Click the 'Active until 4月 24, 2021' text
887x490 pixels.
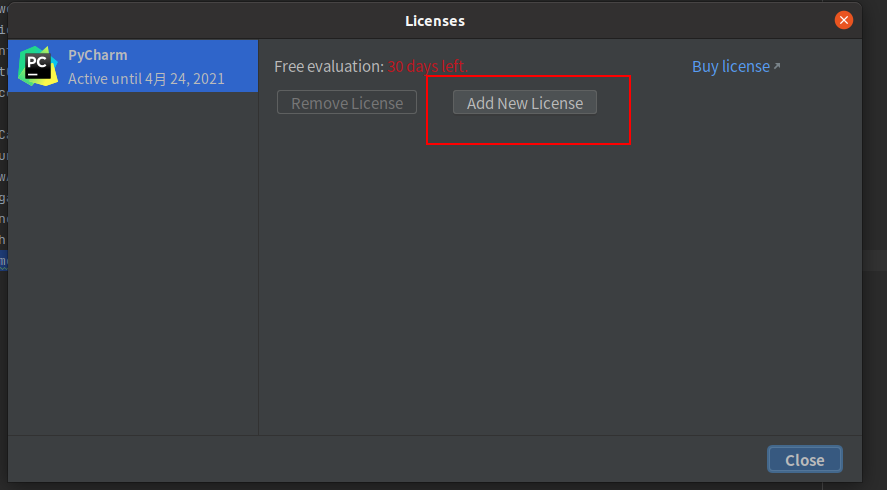146,79
